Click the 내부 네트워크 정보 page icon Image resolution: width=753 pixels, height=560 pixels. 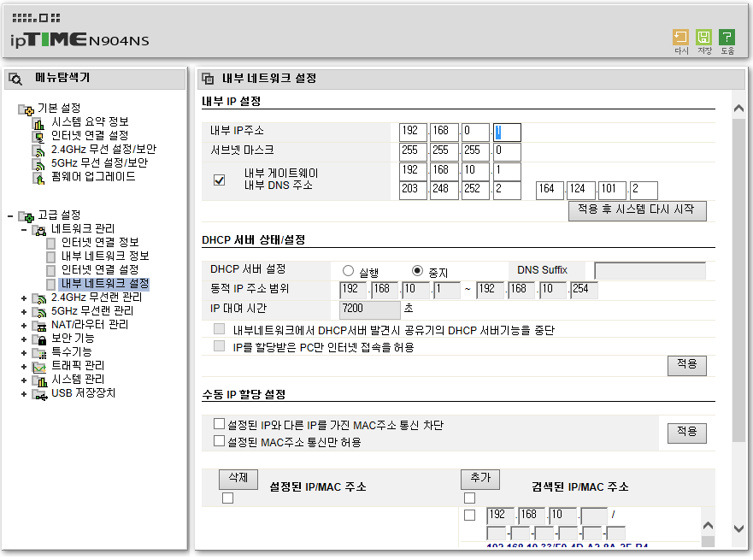[51, 257]
